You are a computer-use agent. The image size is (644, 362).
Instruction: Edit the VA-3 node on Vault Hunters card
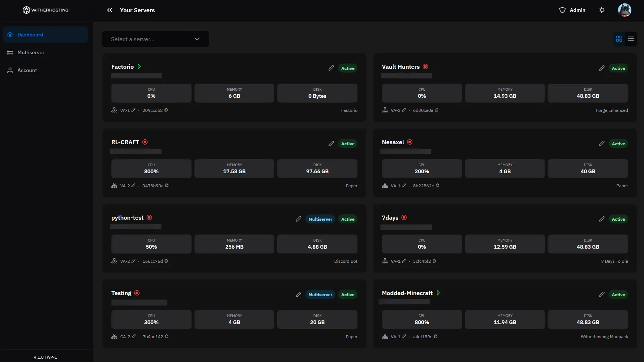pos(404,110)
